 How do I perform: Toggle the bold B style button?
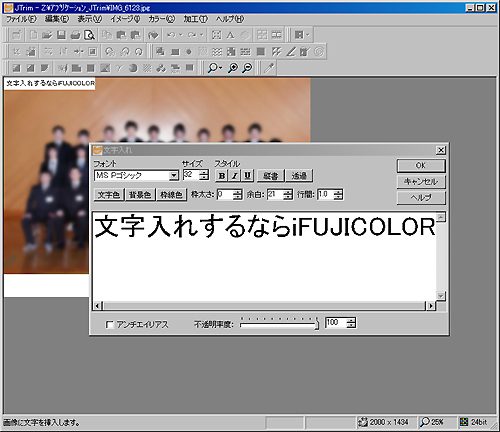click(222, 176)
